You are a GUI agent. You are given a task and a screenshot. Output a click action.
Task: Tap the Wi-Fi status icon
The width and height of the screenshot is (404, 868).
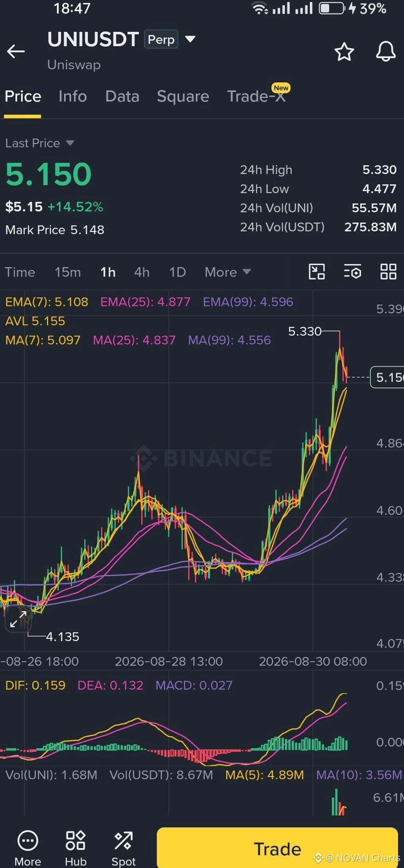(260, 8)
